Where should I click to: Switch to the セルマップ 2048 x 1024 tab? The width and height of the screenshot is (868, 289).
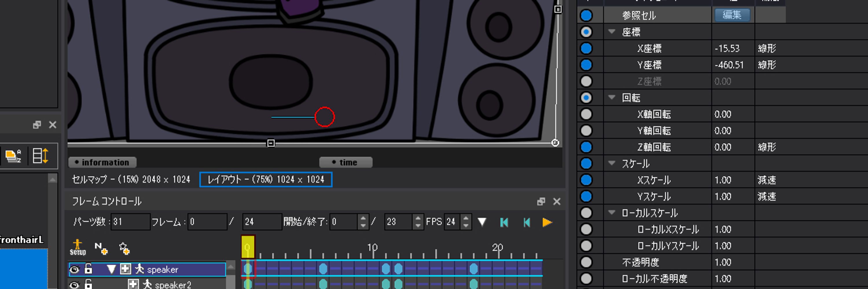131,180
